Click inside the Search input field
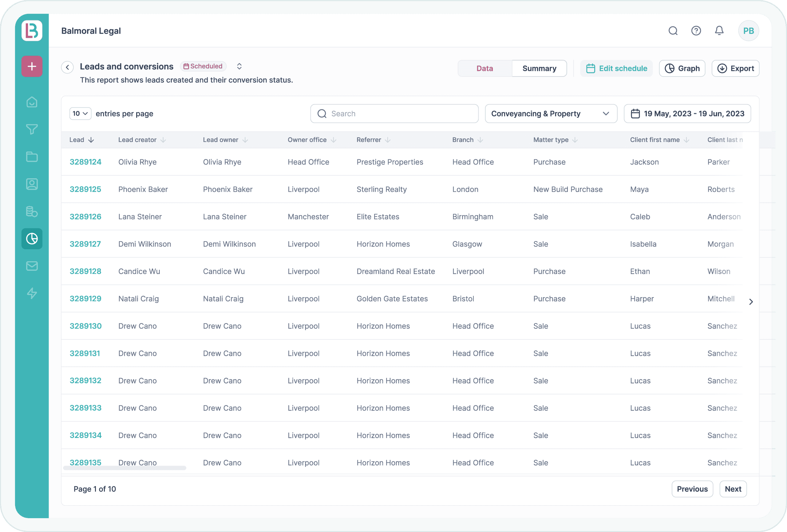Image resolution: width=787 pixels, height=532 pixels. (x=394, y=113)
